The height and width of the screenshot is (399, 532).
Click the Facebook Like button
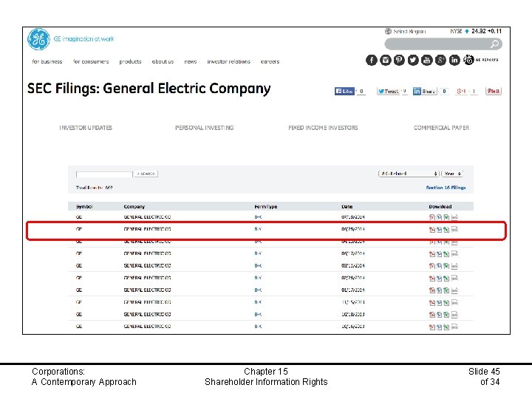344,92
